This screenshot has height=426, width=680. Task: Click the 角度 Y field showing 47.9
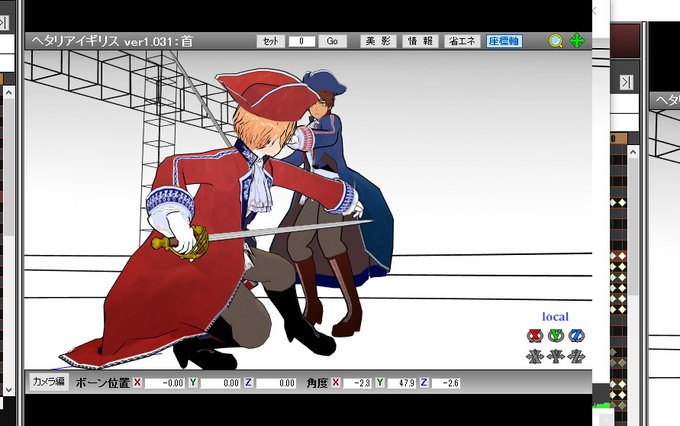tap(402, 383)
